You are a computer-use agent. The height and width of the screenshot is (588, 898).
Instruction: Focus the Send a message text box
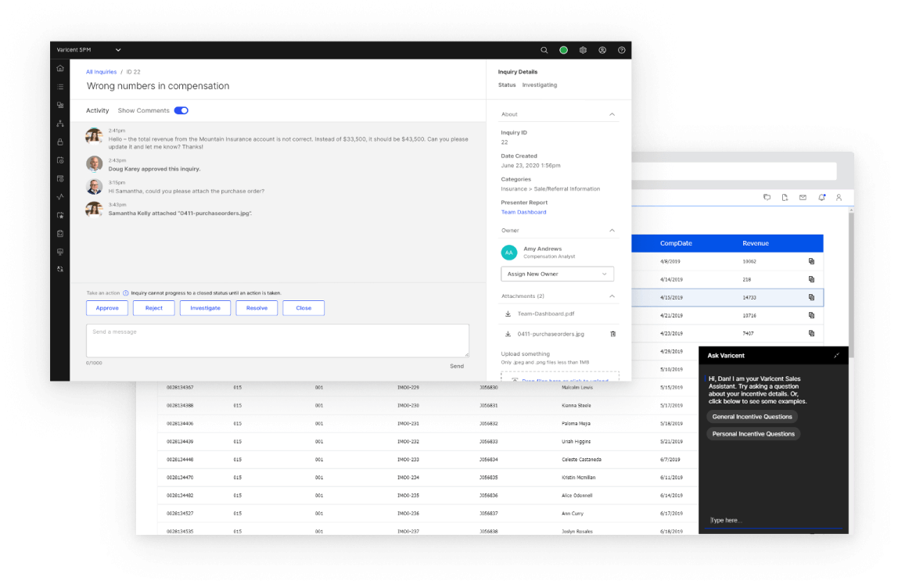click(278, 341)
